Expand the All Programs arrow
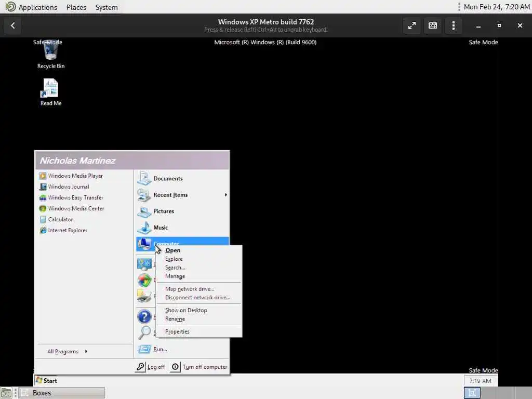This screenshot has height=399, width=532. (86, 352)
